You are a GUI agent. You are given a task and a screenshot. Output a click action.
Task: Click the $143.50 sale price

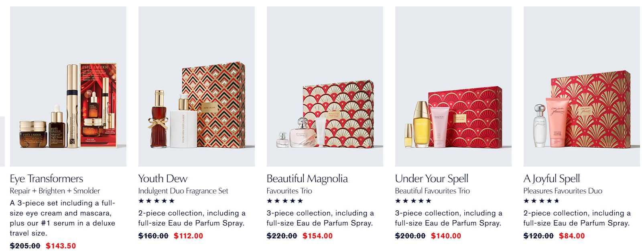click(x=61, y=246)
